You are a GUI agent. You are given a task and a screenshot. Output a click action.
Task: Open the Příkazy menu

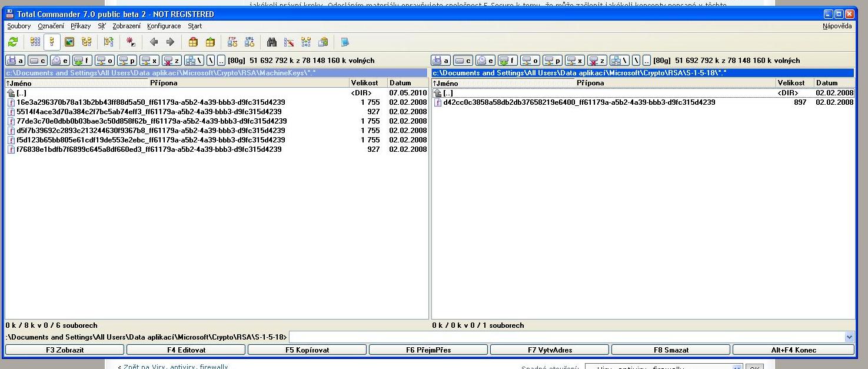point(81,26)
